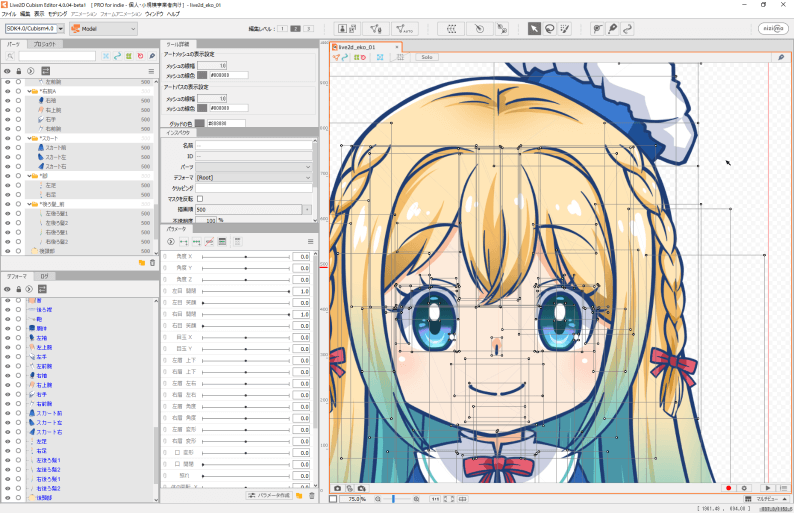Create a warp deformer

(x=451, y=29)
